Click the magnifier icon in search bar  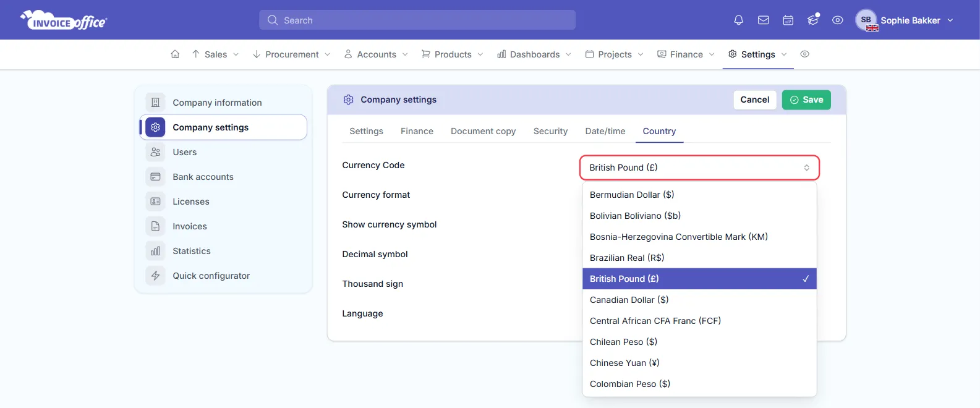[272, 20]
